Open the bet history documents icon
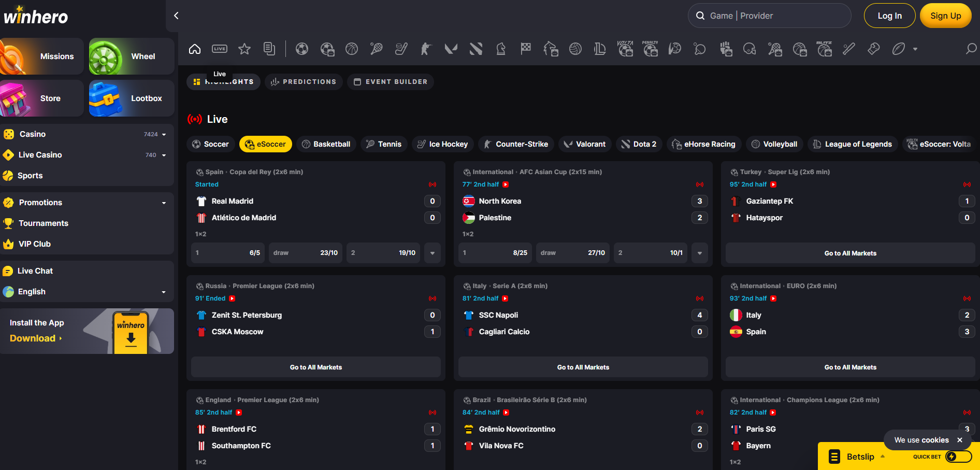 point(269,49)
